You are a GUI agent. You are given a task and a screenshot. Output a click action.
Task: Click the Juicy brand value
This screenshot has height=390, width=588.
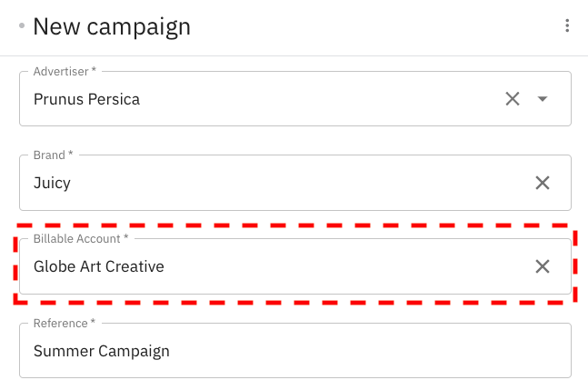coord(52,183)
